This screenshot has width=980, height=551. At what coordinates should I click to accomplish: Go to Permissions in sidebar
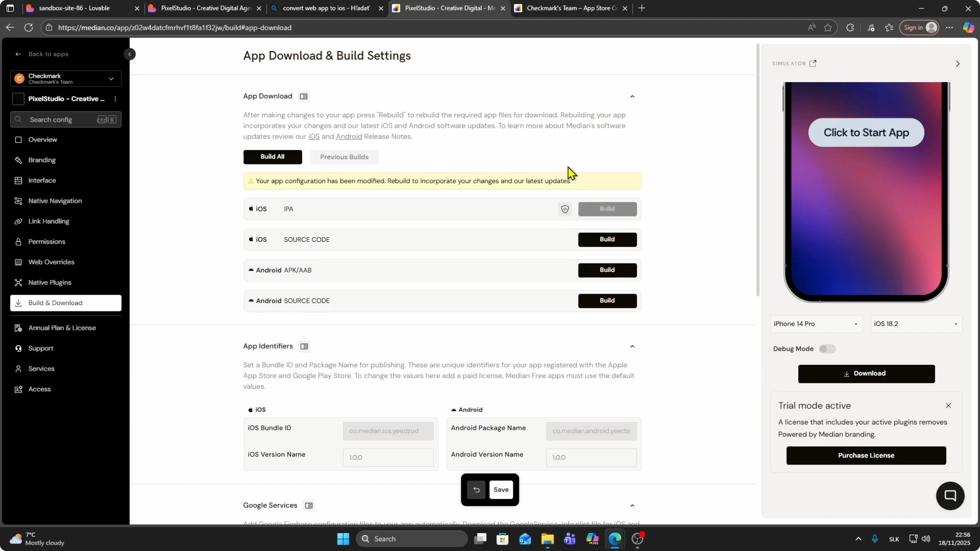(x=66, y=242)
